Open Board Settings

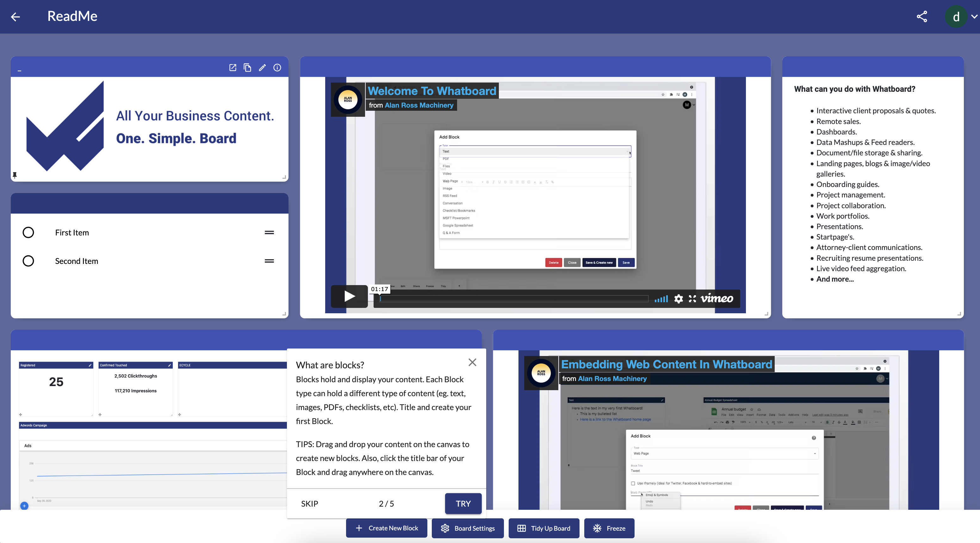tap(468, 528)
